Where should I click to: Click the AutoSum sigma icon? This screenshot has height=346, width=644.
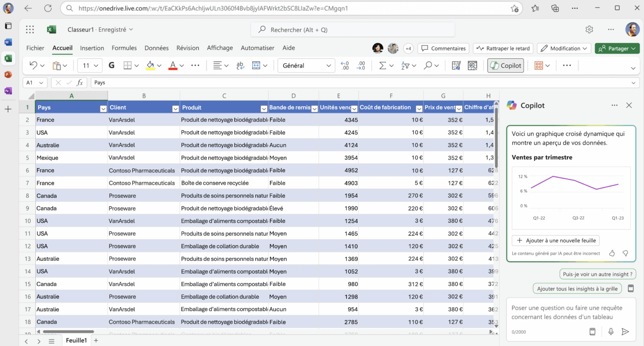382,65
